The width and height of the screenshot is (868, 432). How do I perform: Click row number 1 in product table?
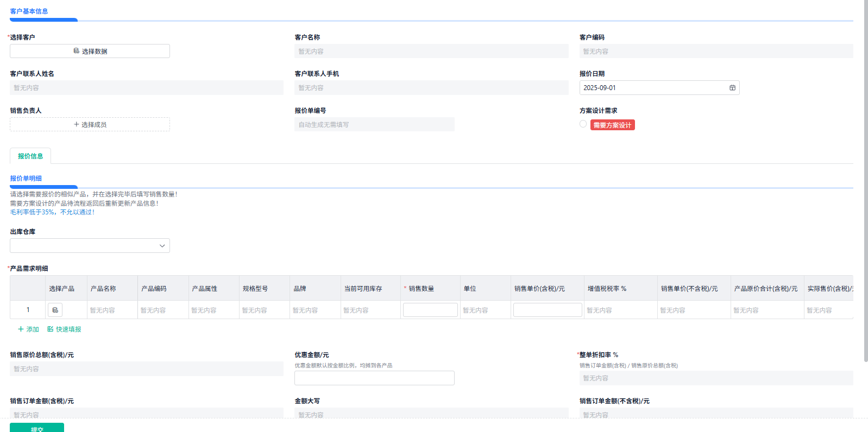(x=28, y=309)
